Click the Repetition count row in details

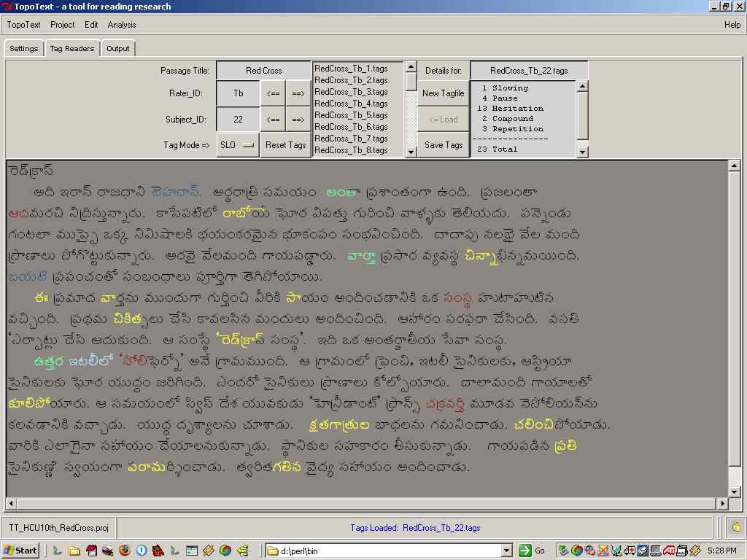coord(513,129)
